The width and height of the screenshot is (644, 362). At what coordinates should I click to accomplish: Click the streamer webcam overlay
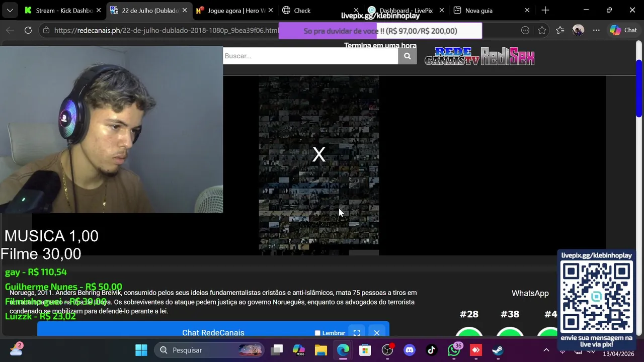[x=111, y=130]
